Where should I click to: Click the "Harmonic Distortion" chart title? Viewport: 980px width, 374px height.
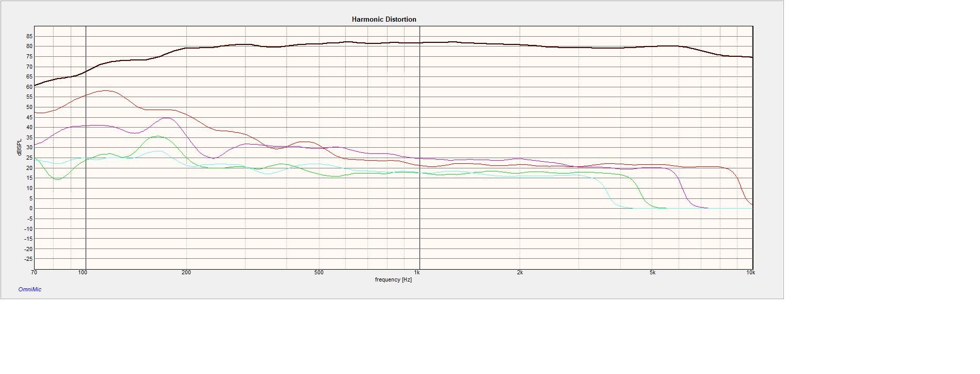[384, 19]
